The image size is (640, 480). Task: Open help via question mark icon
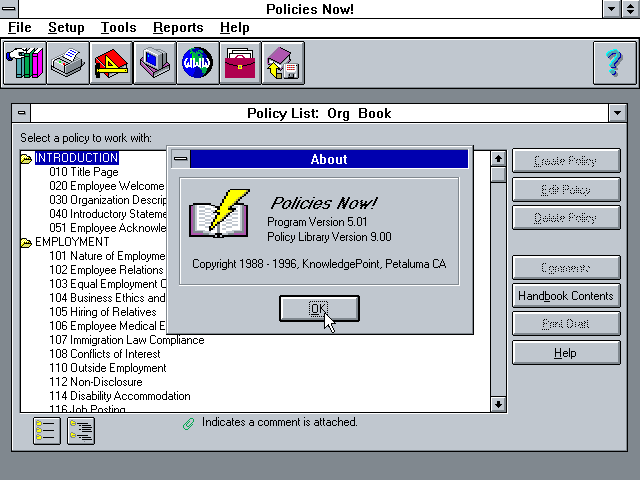tap(614, 63)
